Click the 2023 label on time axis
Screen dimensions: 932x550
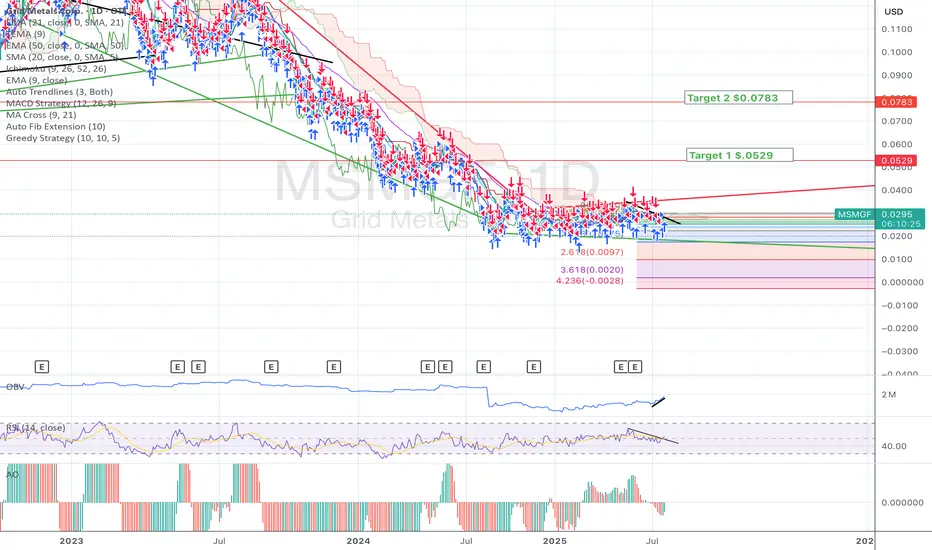pyautogui.click(x=71, y=540)
